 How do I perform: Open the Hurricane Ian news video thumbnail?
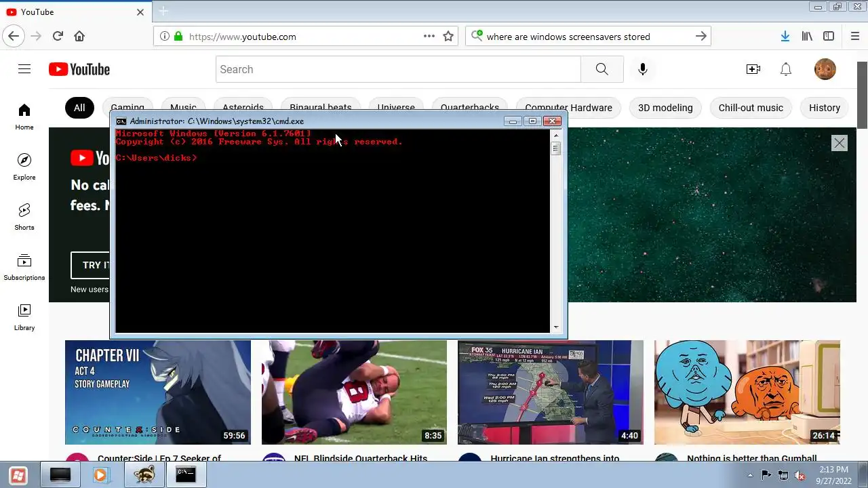click(x=551, y=392)
